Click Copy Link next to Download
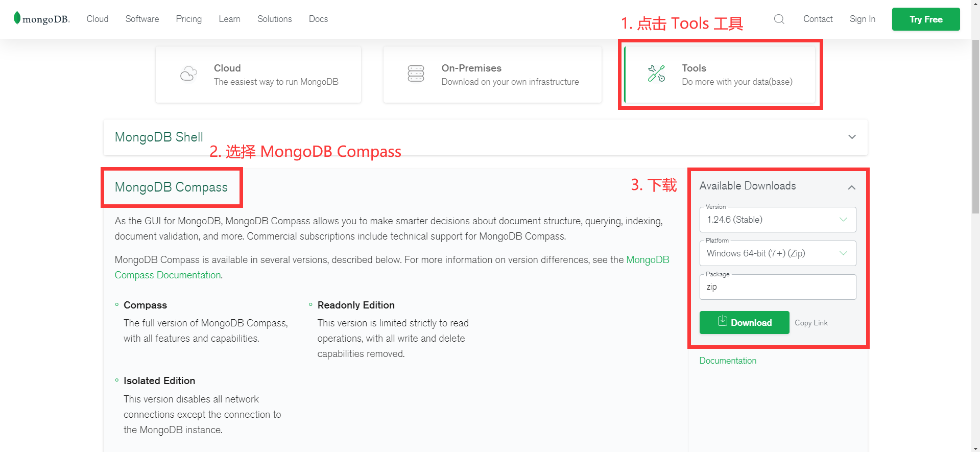 (x=811, y=323)
